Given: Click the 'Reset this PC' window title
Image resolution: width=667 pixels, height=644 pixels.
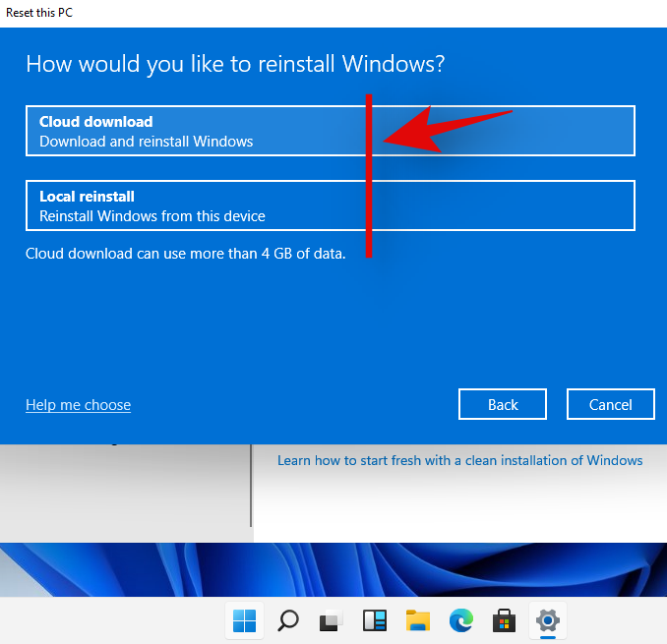Looking at the screenshot, I should click(39, 13).
